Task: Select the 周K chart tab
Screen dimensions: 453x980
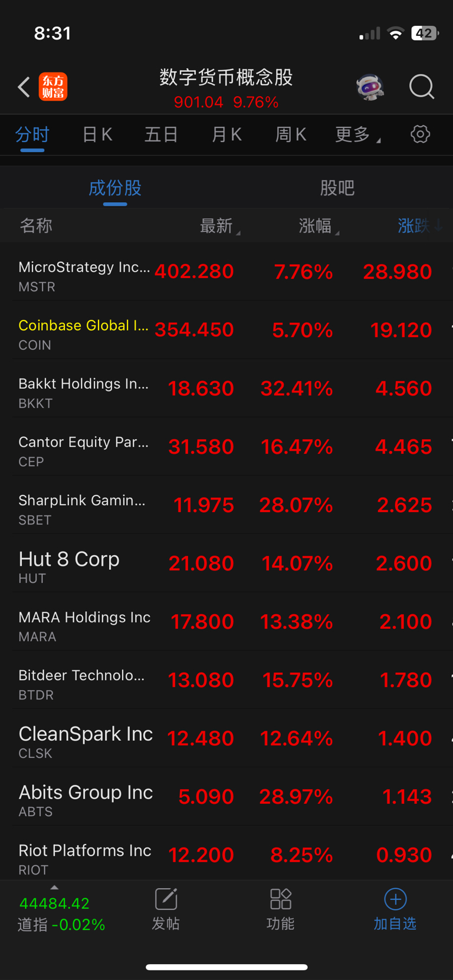Action: [291, 134]
